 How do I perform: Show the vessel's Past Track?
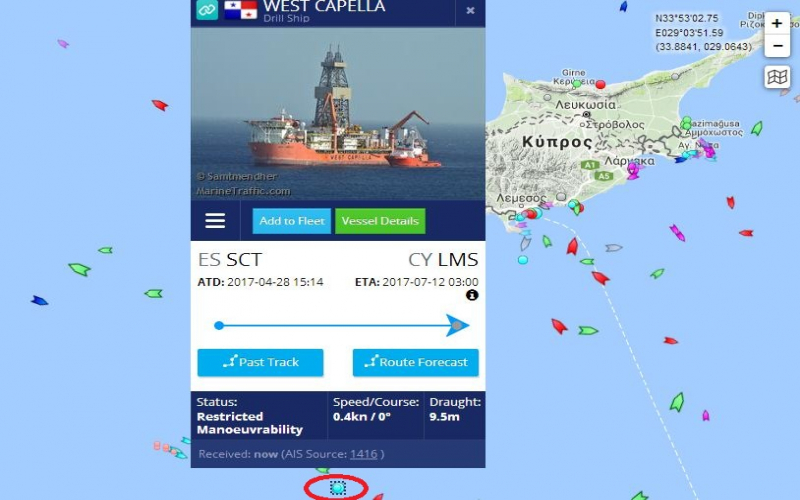pos(260,362)
